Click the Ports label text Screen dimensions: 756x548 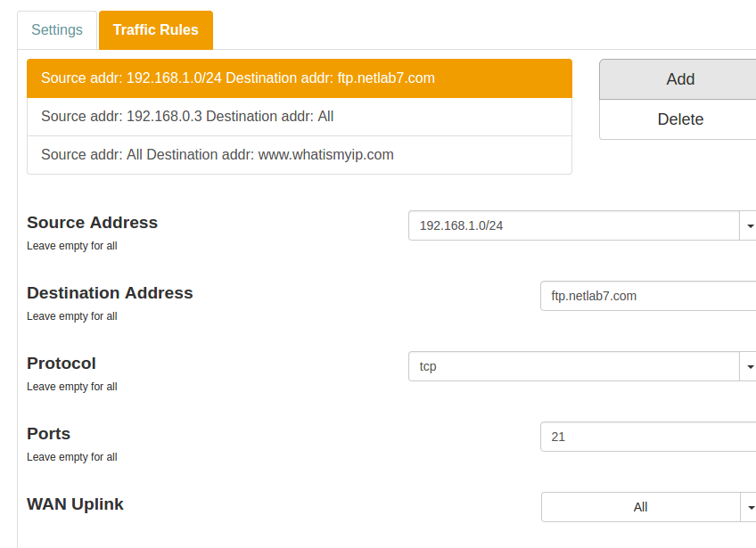(x=49, y=434)
